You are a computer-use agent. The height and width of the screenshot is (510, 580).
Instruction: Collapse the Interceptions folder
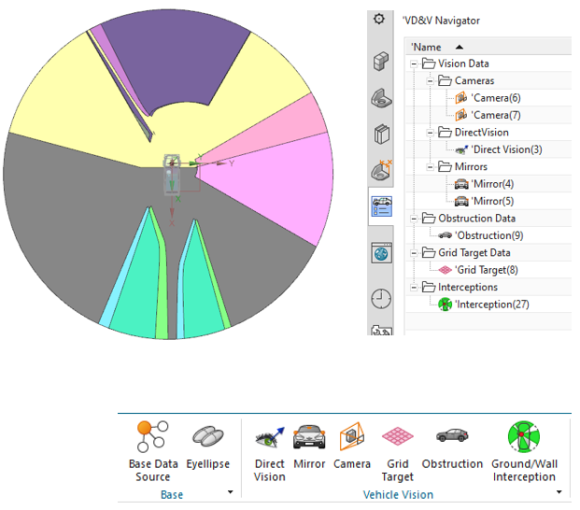point(414,287)
